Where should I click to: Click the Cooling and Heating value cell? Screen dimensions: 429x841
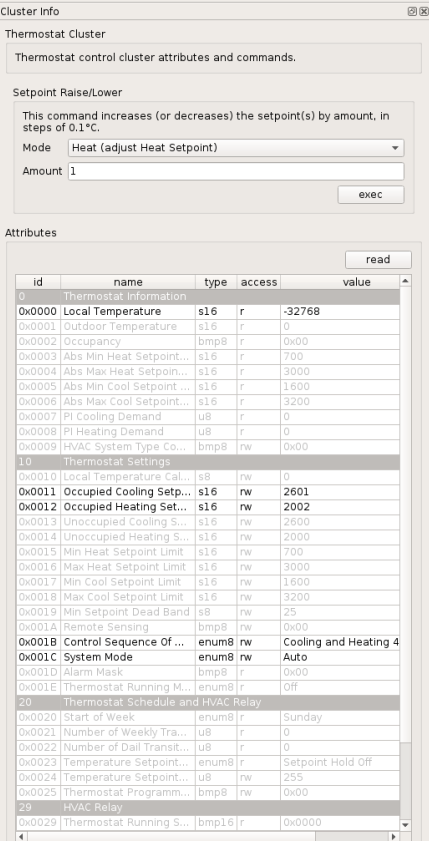pos(340,642)
